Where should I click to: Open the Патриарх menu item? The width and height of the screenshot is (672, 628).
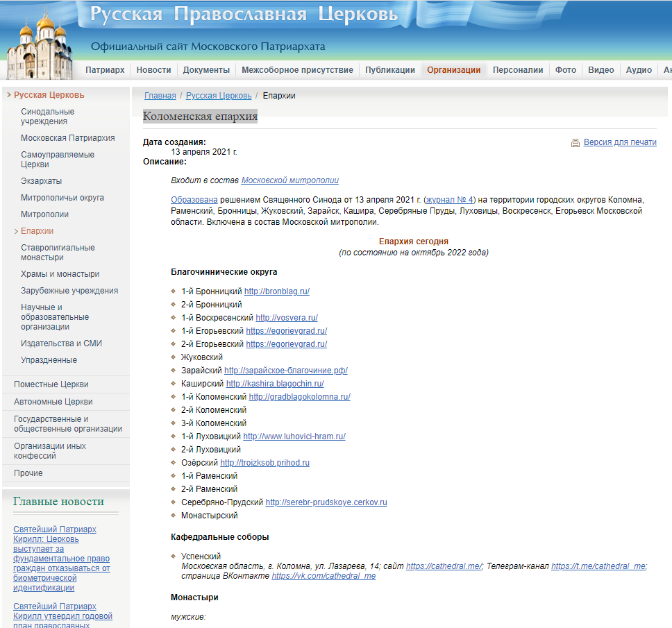(x=105, y=70)
